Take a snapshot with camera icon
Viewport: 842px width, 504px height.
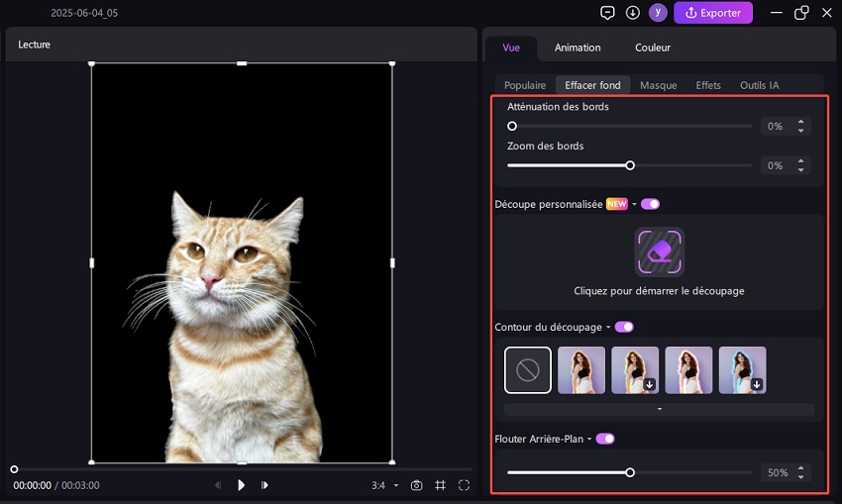(x=416, y=485)
